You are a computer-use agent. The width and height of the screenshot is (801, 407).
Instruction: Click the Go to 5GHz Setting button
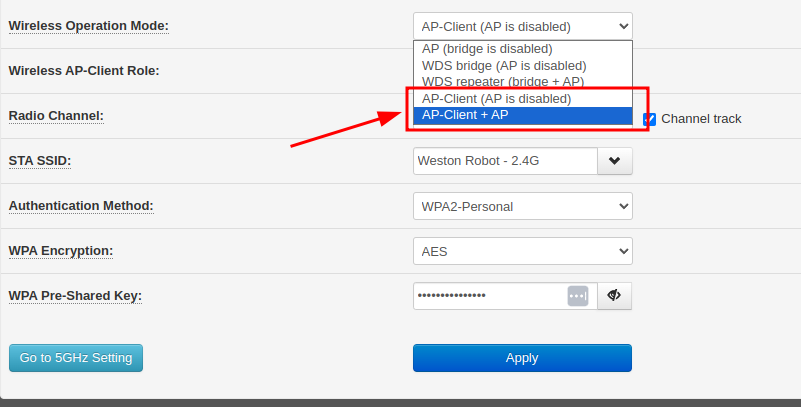pos(76,357)
